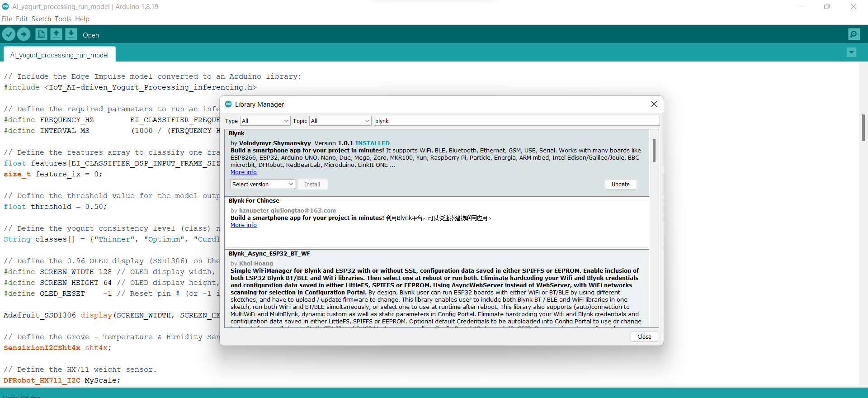Select the Blynk_Async_ESP32_BT_WF library title
The image size is (868, 398).
[269, 254]
